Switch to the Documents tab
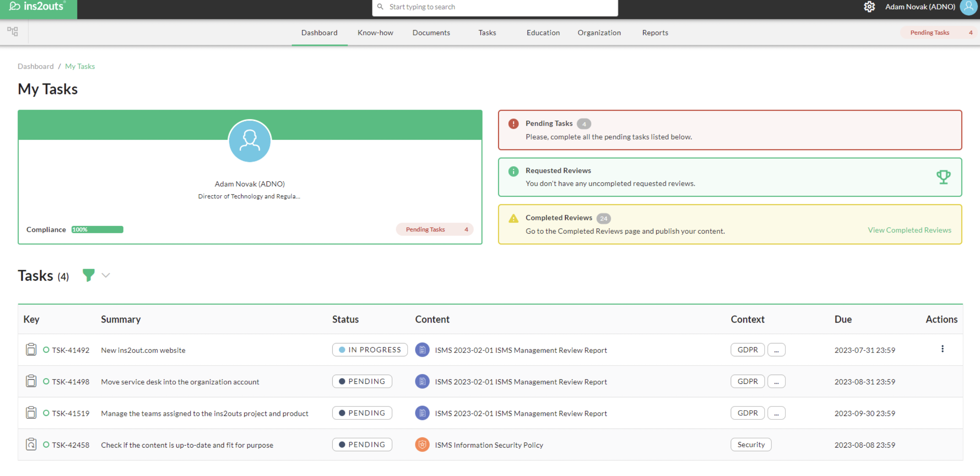980x476 pixels. tap(431, 33)
